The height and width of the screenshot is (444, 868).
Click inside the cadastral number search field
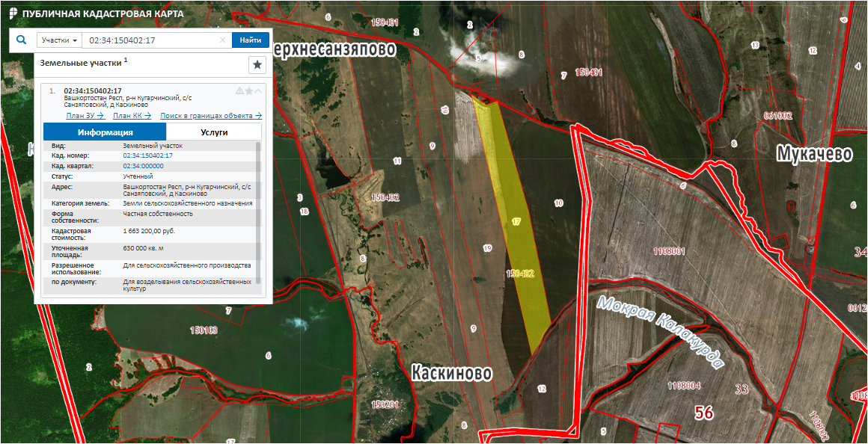150,40
